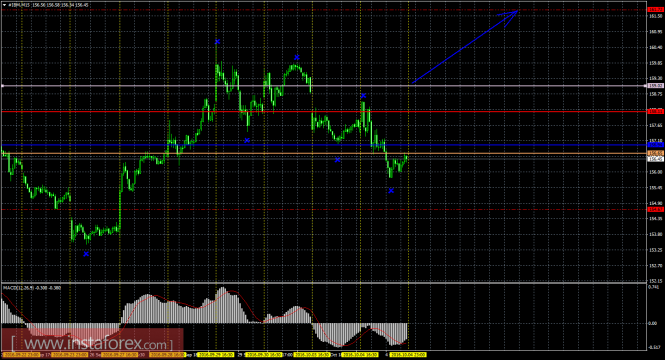Image resolution: width=665 pixels, height=360 pixels.
Task: Open the #IBM,M15 chart title dropdown triangle
Action: point(5,5)
